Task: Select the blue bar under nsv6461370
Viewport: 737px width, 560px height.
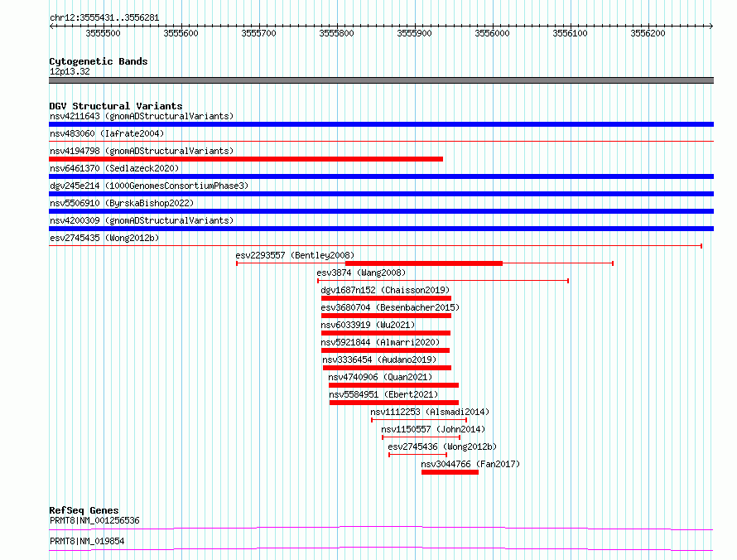Action: (x=381, y=176)
